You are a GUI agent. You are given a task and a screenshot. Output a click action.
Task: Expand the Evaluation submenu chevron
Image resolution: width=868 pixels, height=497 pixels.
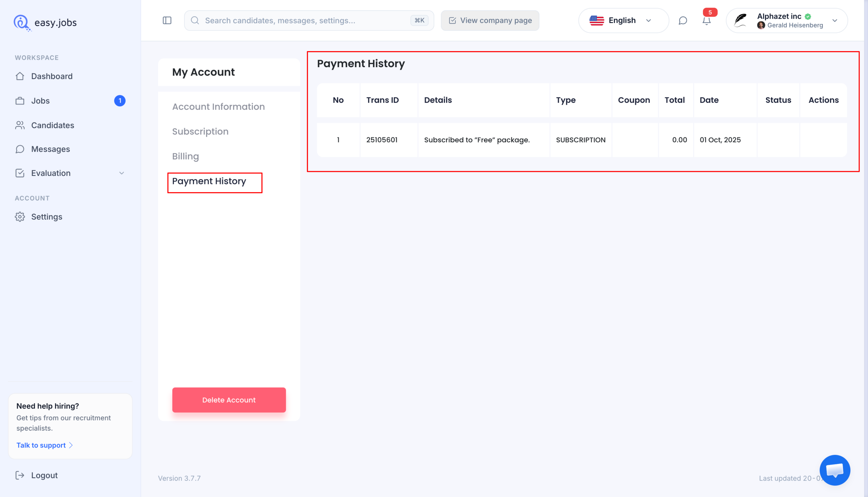point(121,173)
